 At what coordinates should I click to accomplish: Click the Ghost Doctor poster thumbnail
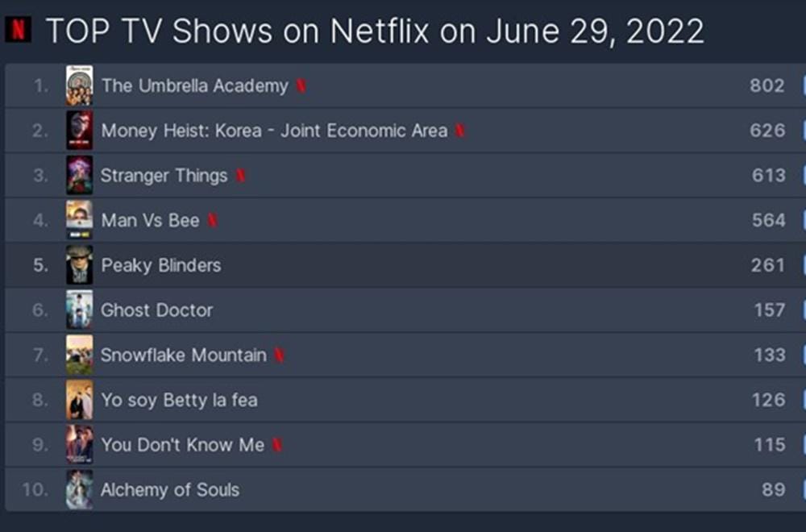click(x=79, y=310)
